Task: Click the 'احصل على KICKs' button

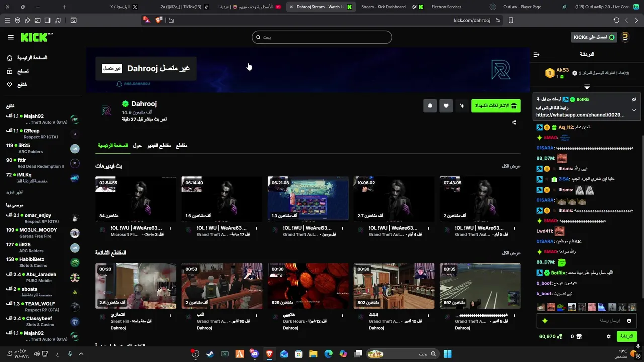Action: [594, 37]
